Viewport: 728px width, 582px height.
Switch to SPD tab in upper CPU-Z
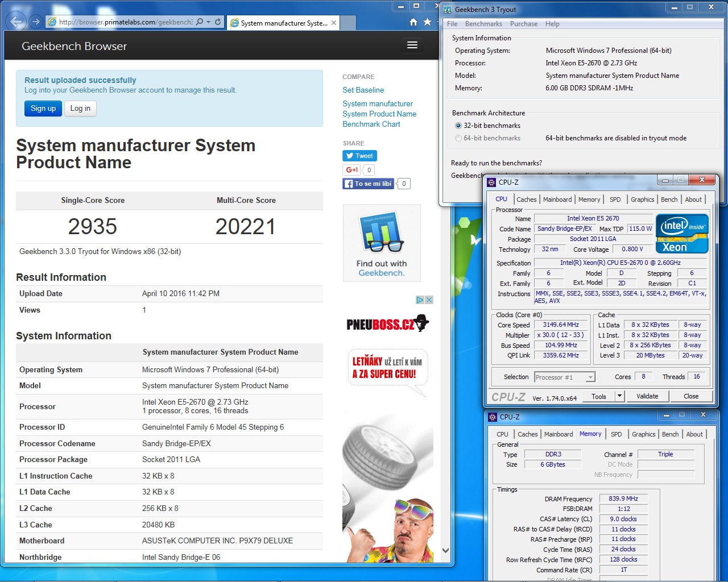tap(615, 199)
